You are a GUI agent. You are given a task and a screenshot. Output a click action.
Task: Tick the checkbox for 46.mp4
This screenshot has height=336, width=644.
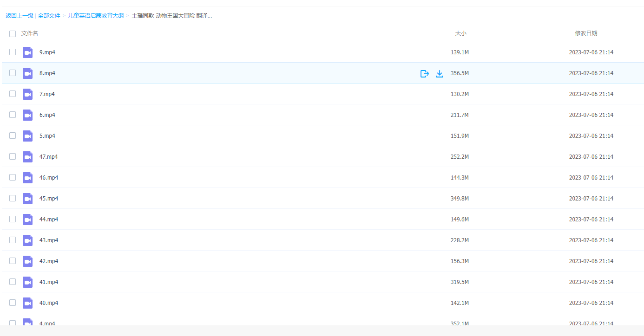click(x=13, y=177)
